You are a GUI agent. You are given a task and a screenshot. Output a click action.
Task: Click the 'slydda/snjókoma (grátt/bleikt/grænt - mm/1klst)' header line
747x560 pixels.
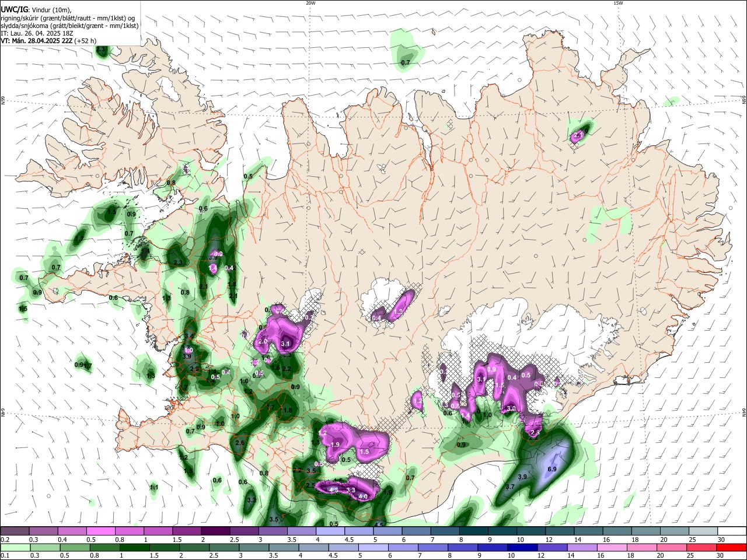point(70,26)
